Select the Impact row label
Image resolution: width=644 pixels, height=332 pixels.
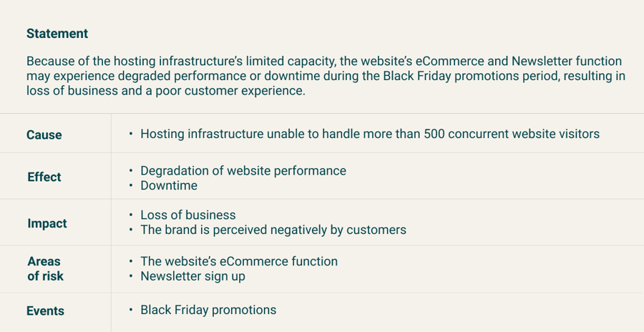(x=47, y=223)
